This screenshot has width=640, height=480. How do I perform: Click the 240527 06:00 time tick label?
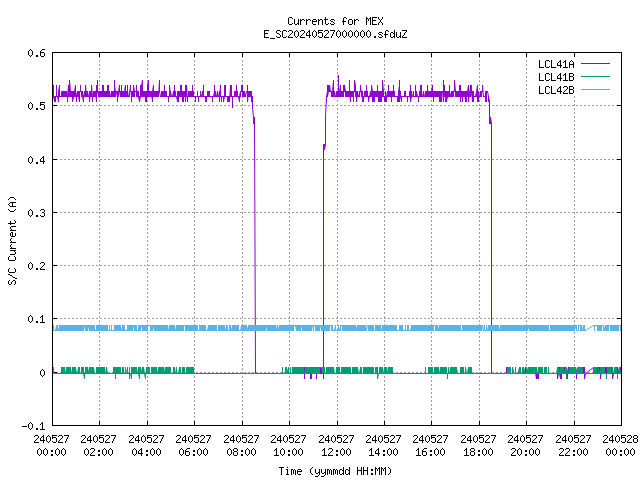193,446
